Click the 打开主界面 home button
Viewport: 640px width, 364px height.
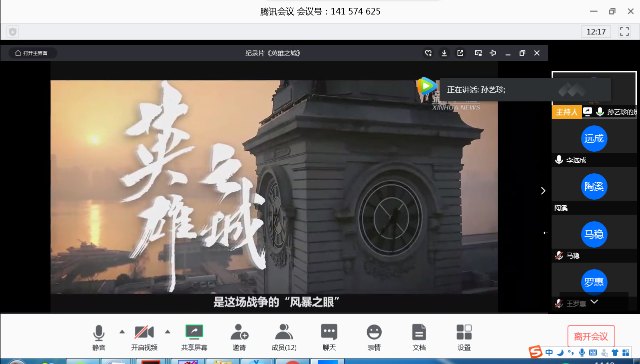coord(32,53)
